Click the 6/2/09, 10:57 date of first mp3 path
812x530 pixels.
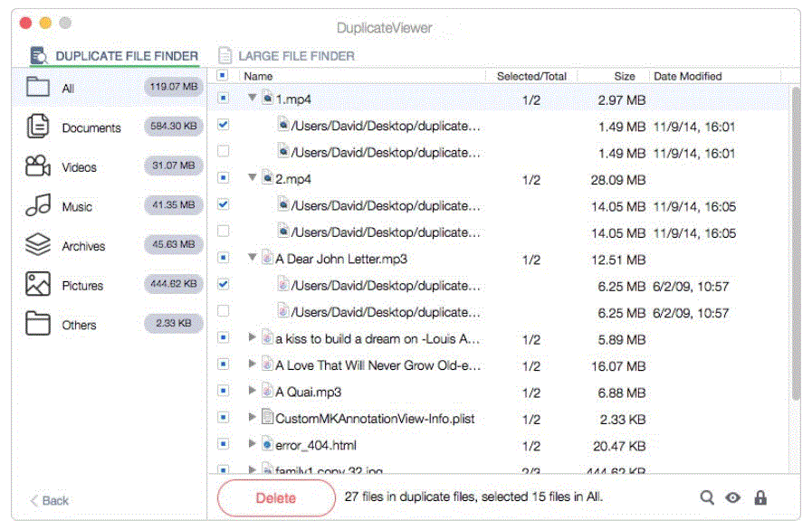pos(691,286)
